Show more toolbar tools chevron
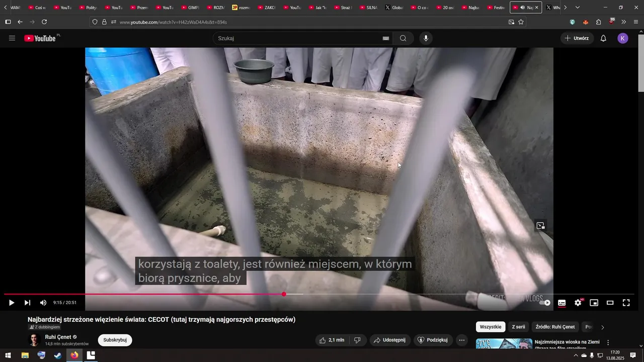This screenshot has width=644, height=362. (624, 22)
